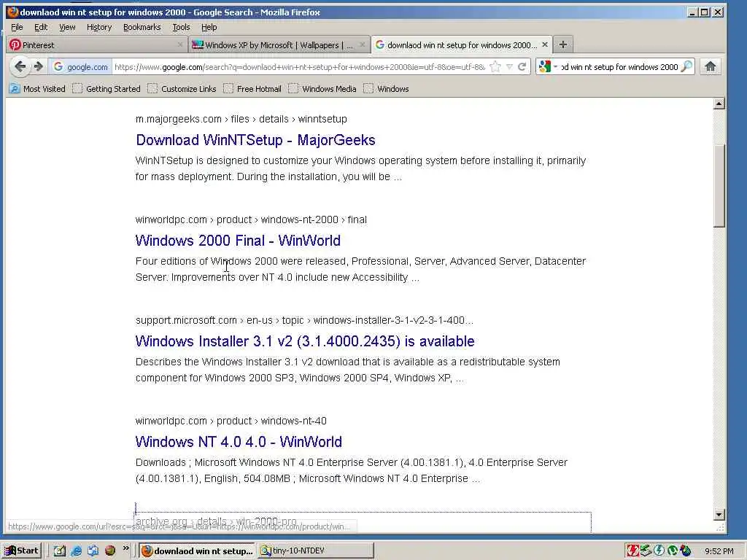The image size is (747, 560).
Task: Click the last tray icon before the clock
Action: 686,551
